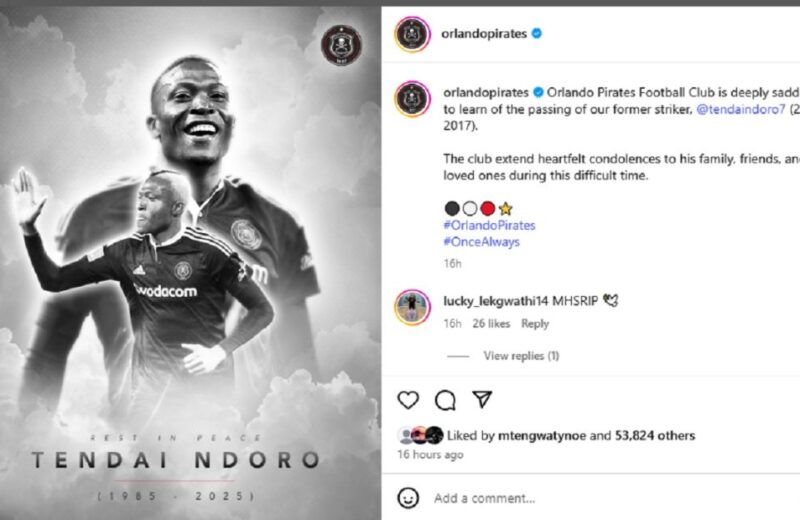Like the post with the heart icon
Screen dimensions: 800x520
tap(408, 400)
